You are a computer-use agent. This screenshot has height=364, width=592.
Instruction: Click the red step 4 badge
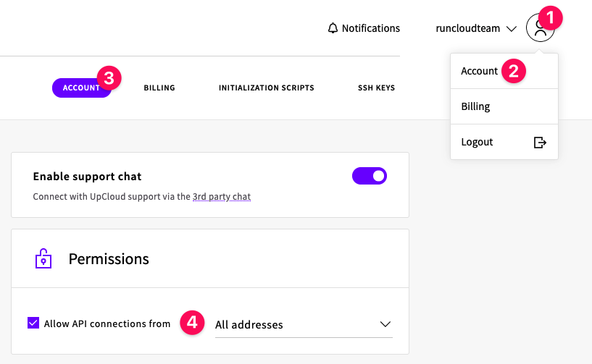191,323
